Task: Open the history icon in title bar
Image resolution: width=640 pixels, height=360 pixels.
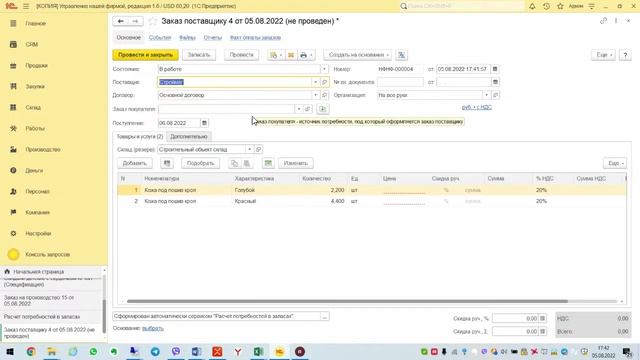Action: click(x=546, y=6)
